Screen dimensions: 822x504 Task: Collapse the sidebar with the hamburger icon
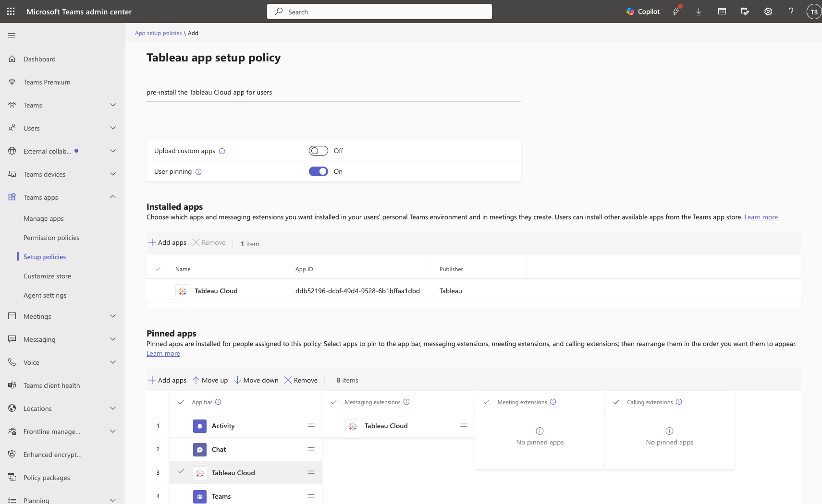pos(12,35)
